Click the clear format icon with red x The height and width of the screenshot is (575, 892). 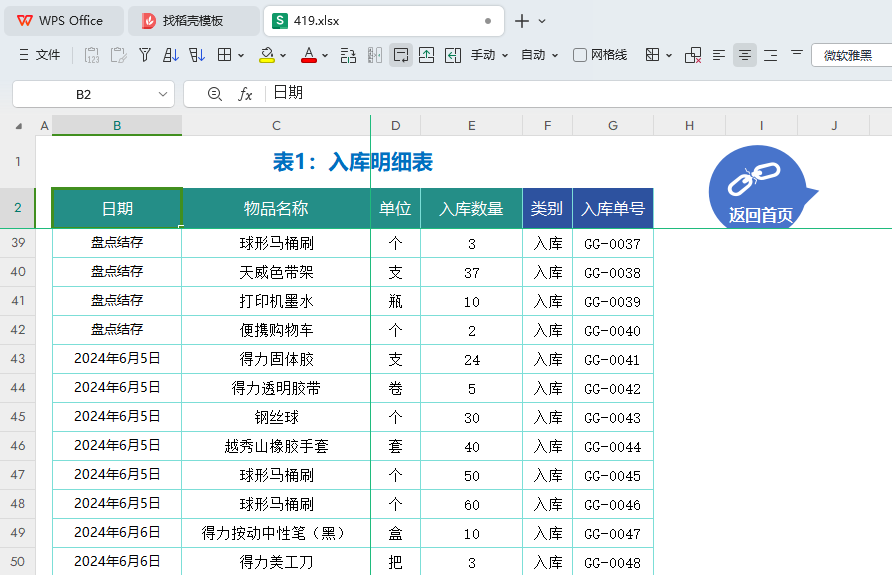(x=693, y=55)
